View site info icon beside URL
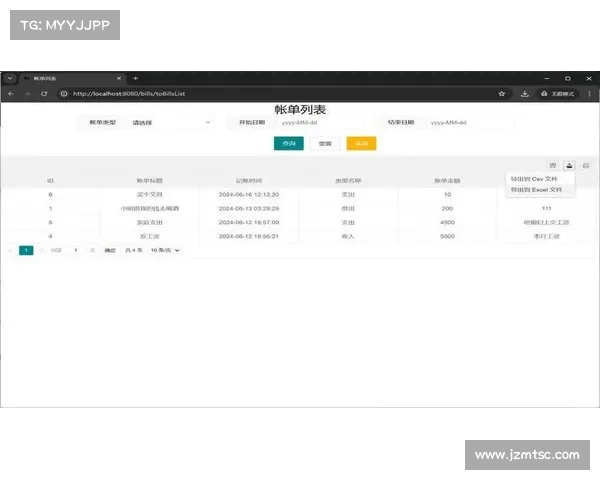600x480 pixels. [x=64, y=94]
